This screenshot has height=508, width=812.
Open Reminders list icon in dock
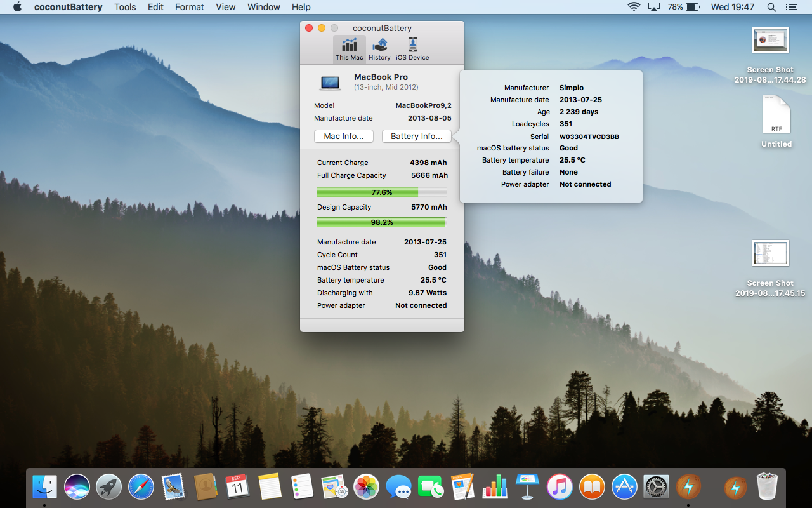pyautogui.click(x=302, y=487)
